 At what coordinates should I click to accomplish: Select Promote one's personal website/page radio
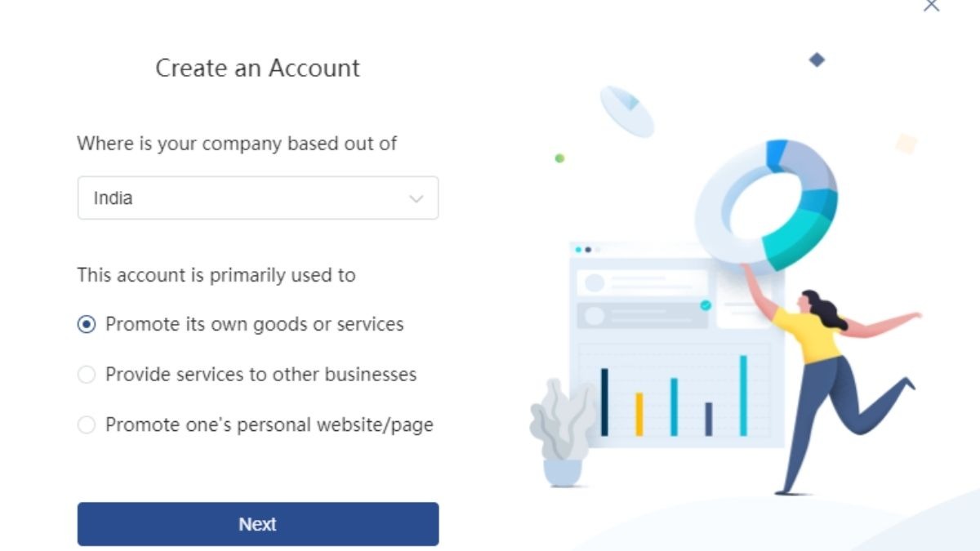(86, 425)
